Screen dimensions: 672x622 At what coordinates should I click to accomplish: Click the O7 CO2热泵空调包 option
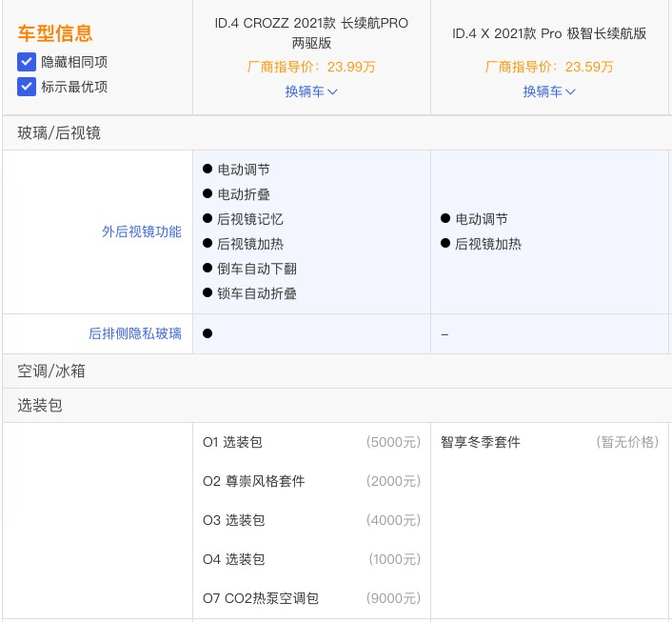pyautogui.click(x=261, y=598)
